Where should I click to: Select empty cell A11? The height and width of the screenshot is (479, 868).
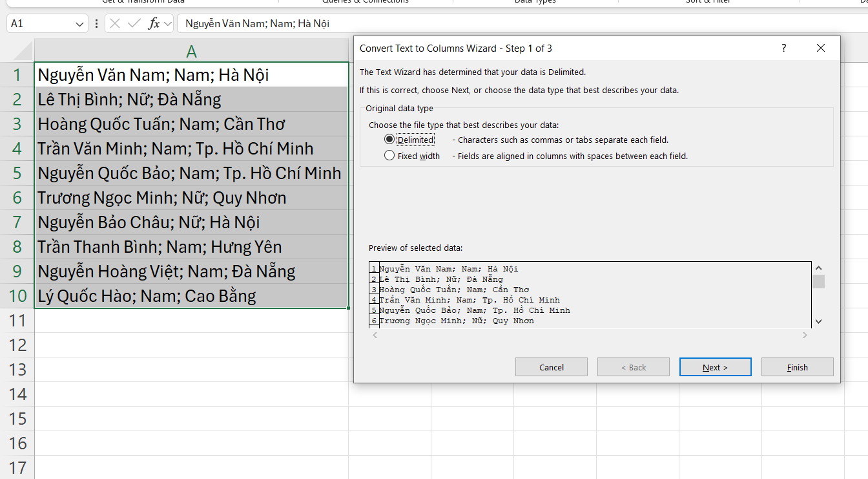pyautogui.click(x=191, y=320)
